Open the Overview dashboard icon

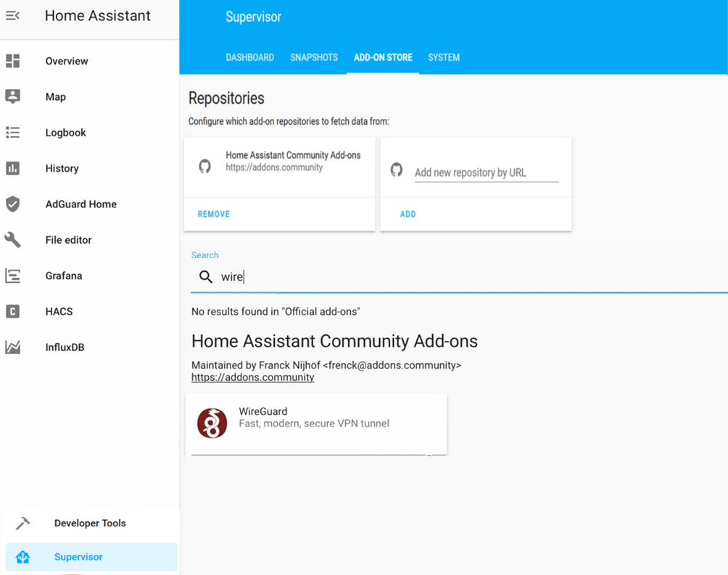coord(13,61)
